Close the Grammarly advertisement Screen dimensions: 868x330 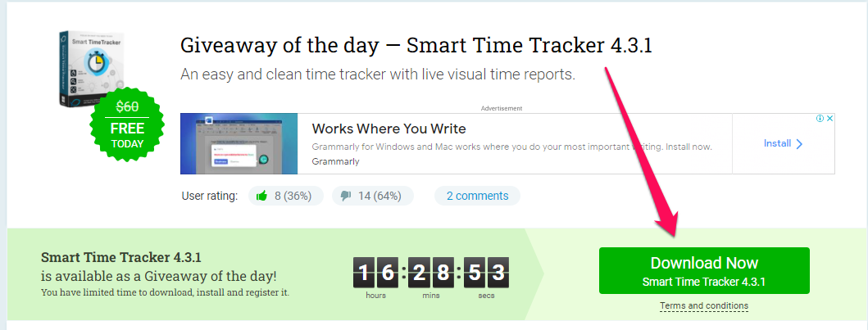(829, 118)
